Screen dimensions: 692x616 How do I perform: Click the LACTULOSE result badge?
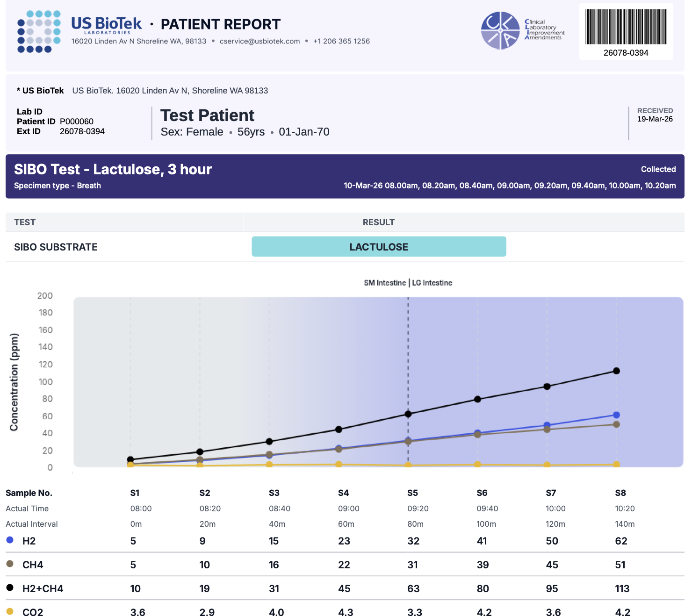pyautogui.click(x=379, y=247)
